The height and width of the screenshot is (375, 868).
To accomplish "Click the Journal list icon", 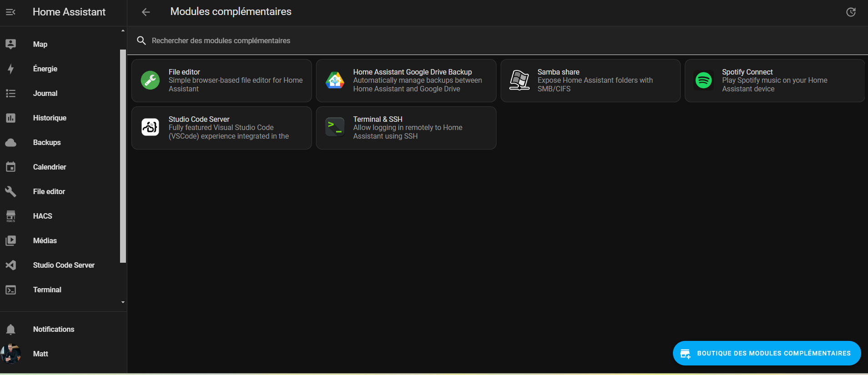I will click(x=11, y=93).
